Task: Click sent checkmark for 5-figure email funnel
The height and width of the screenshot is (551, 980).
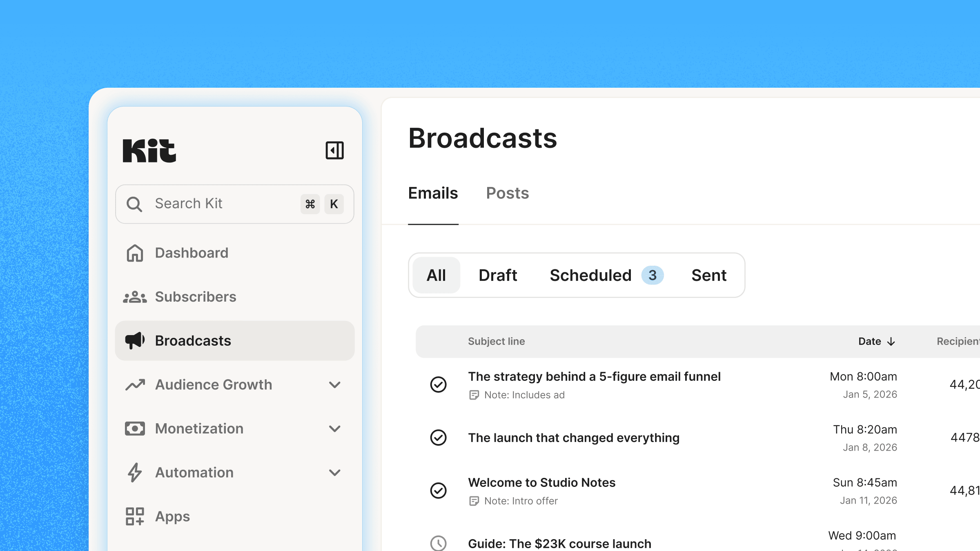Action: [x=438, y=384]
